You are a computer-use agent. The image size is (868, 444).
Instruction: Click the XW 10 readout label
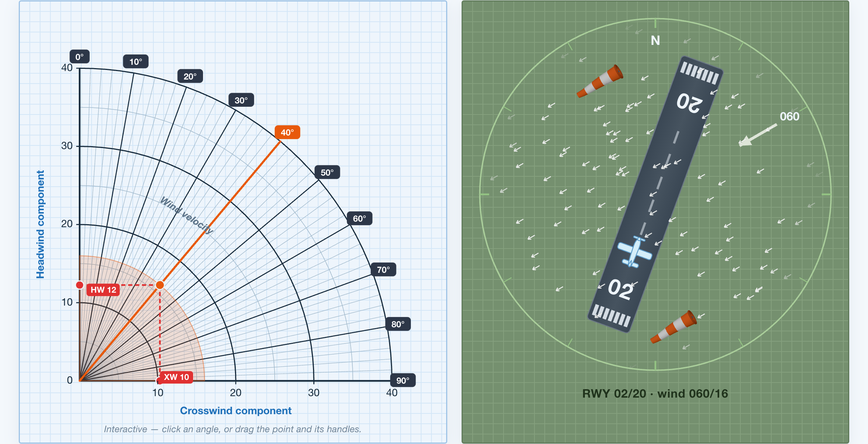coord(177,377)
